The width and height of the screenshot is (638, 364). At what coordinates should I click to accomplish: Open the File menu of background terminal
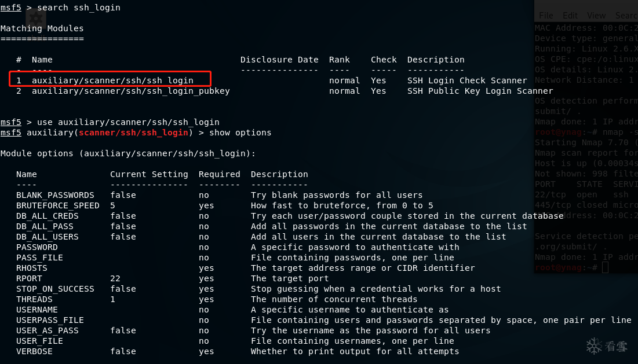546,16
